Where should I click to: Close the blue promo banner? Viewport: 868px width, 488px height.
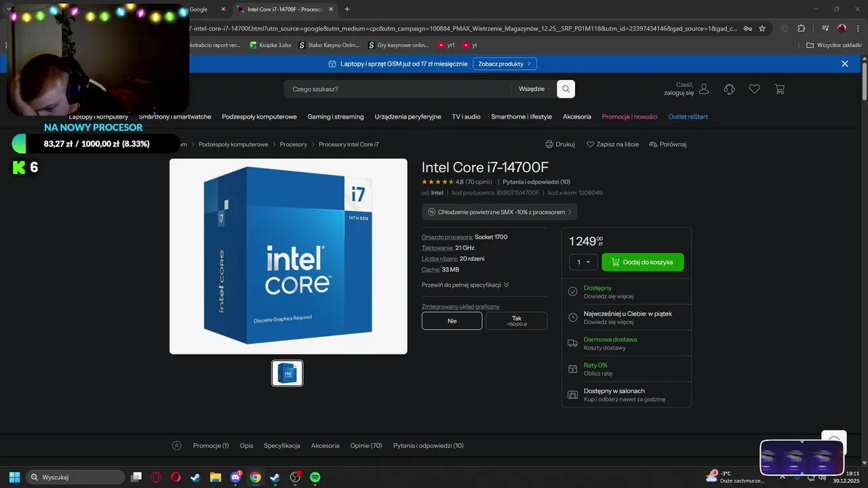point(845,64)
